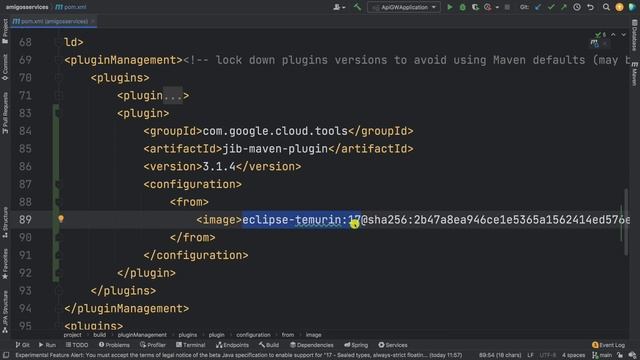This screenshot has width=640, height=360.
Task: Collapse the pluginManagement block on line 69
Action: point(59,60)
